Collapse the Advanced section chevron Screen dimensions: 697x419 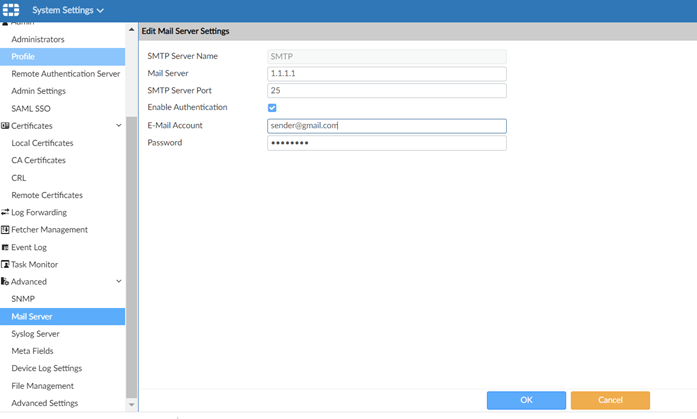[119, 282]
